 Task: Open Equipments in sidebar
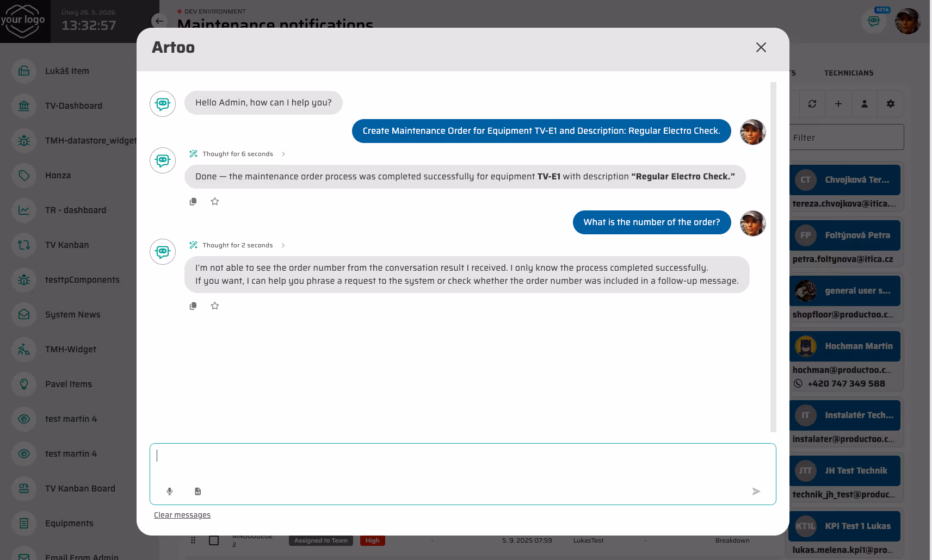pos(69,523)
